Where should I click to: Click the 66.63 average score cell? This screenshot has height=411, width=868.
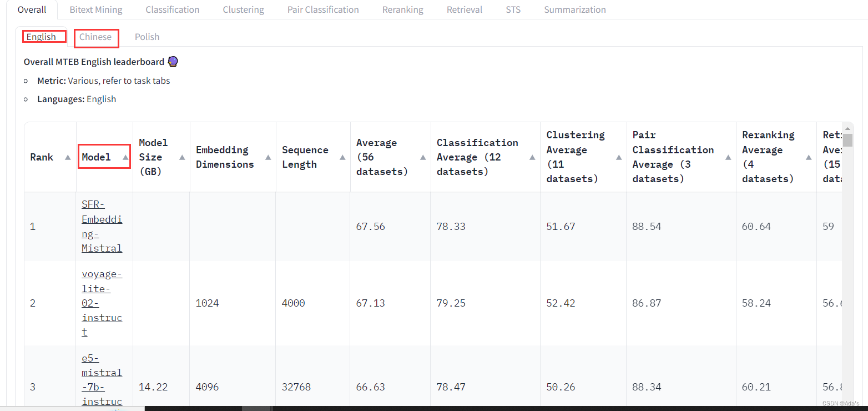pos(370,387)
